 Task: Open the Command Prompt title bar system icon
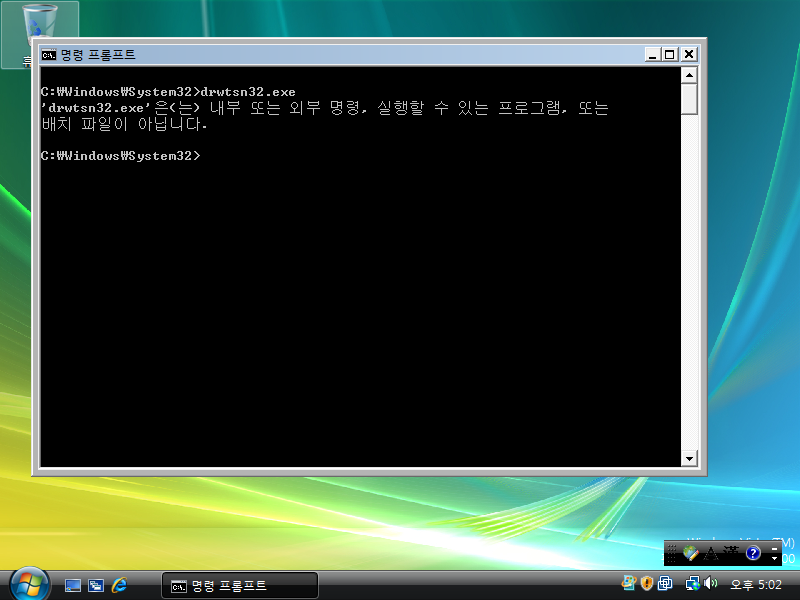[49, 55]
